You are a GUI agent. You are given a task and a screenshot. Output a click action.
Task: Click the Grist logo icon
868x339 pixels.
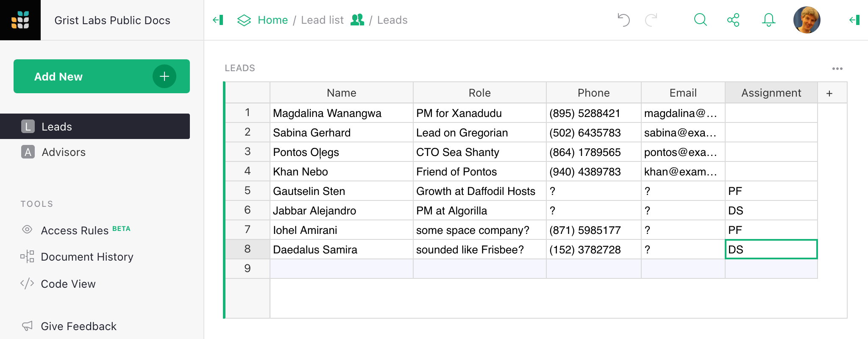pos(20,20)
